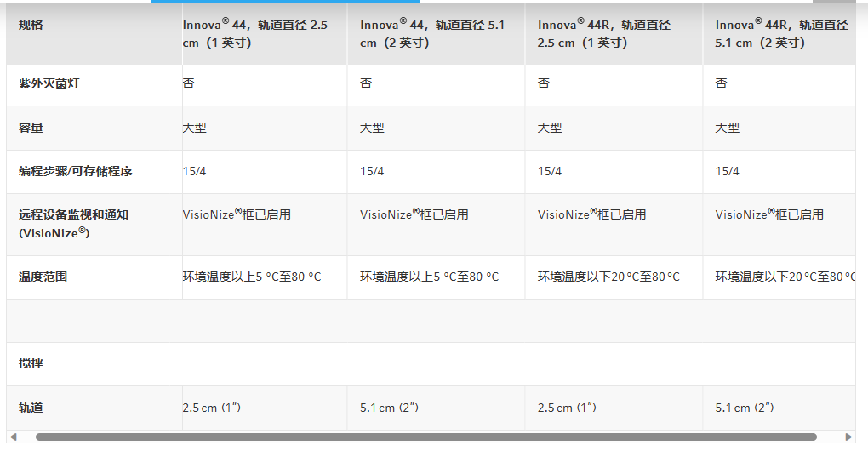Click VisioNize框已启用 in Innova 44 5.1 cm column
The image size is (868, 451).
pyautogui.click(x=414, y=214)
